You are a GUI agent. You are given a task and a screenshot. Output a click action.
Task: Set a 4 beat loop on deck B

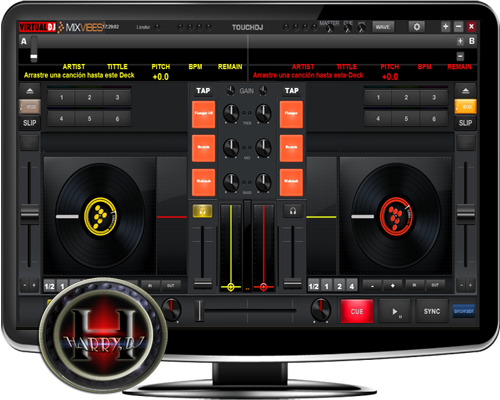pos(352,286)
